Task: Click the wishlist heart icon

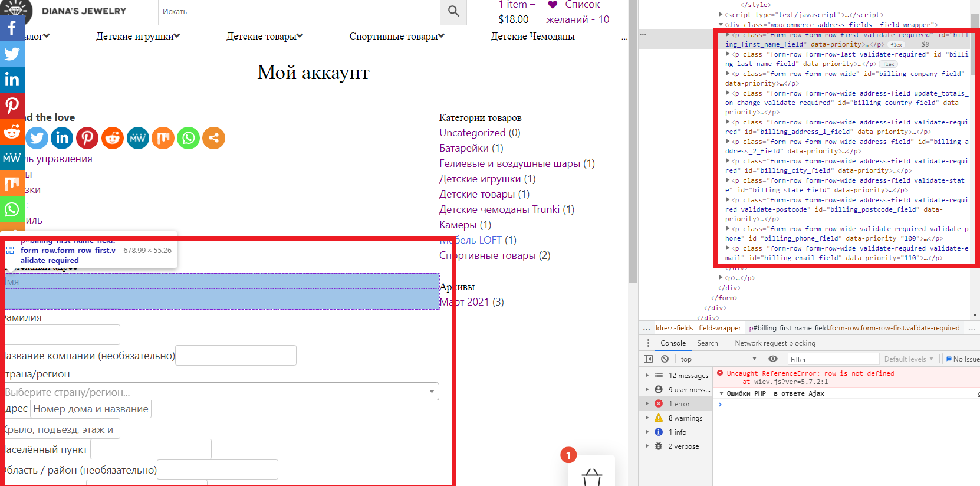Action: point(553,5)
